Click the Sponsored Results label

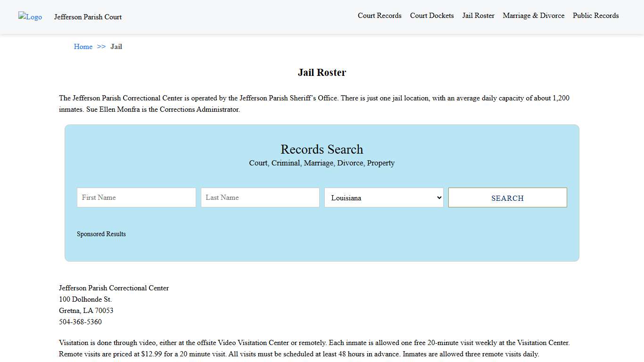coord(101,234)
